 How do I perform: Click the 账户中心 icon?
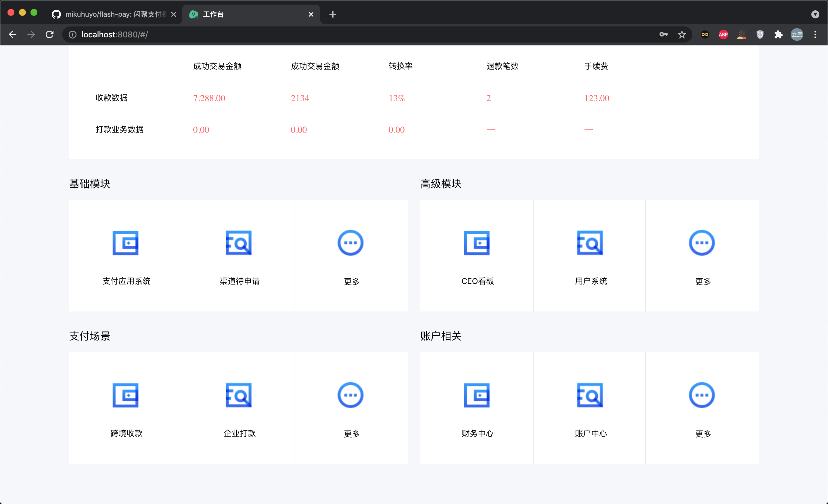pos(590,395)
